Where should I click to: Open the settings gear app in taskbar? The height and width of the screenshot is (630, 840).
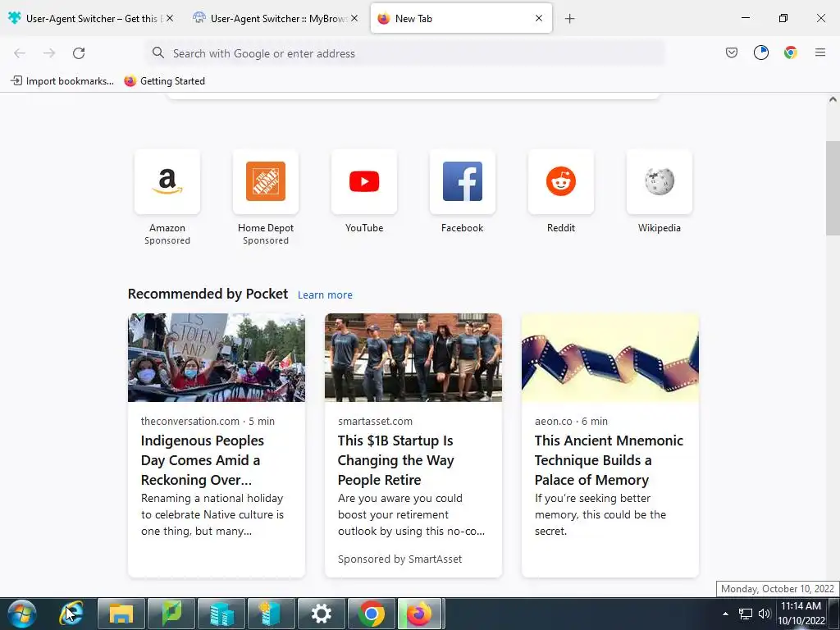322,614
